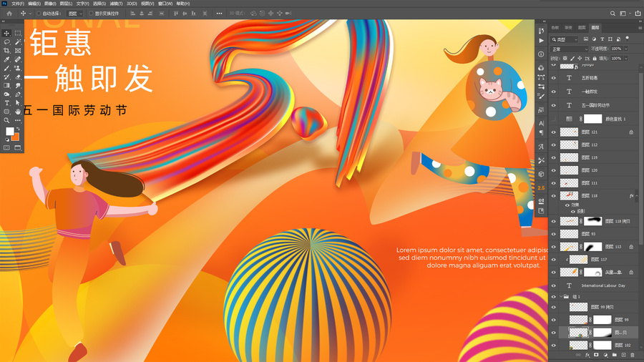This screenshot has height=362, width=644.
Task: Select the Rectangular Marquee tool
Action: pos(18,33)
